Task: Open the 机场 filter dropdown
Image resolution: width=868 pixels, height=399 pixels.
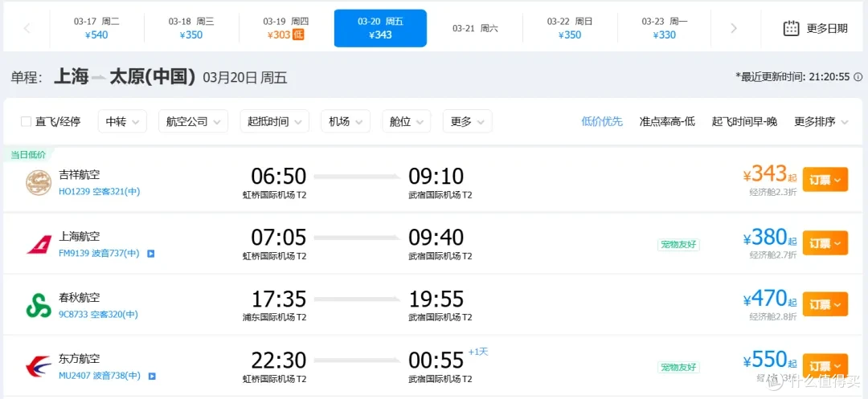Action: (346, 121)
